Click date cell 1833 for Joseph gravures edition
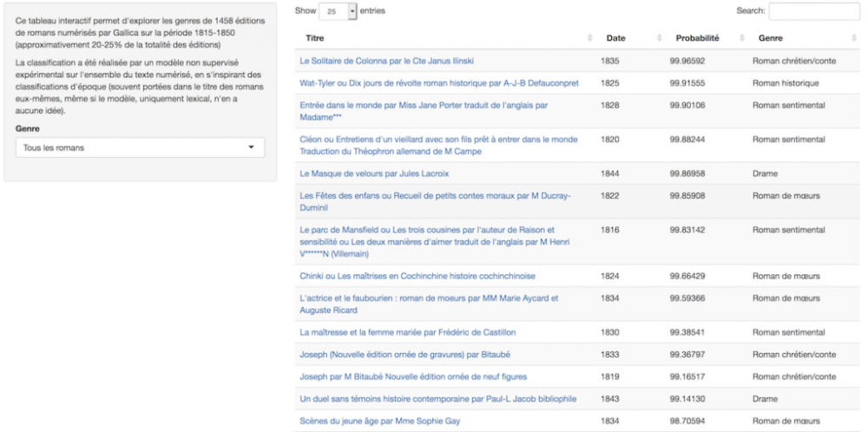 pyautogui.click(x=609, y=355)
